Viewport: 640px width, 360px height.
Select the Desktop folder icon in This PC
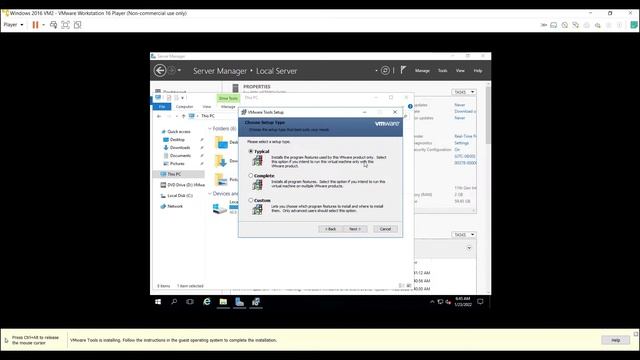pos(221,142)
